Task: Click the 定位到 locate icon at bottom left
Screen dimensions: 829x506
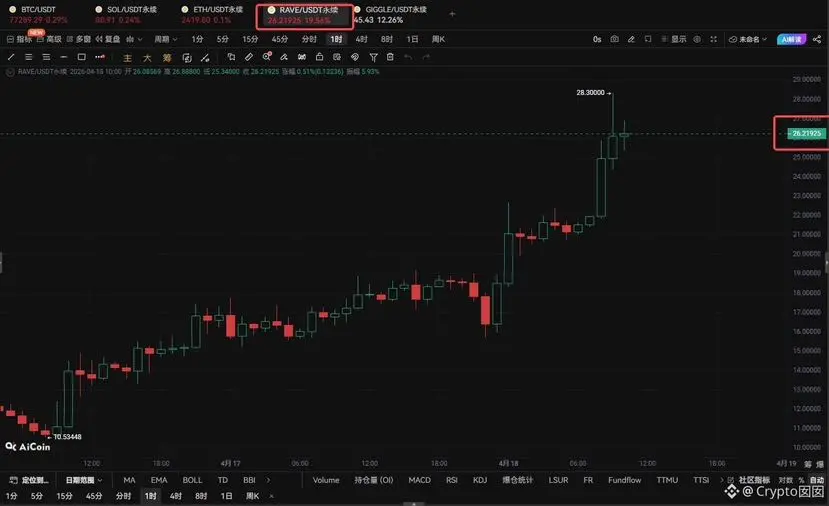Action: [29, 480]
